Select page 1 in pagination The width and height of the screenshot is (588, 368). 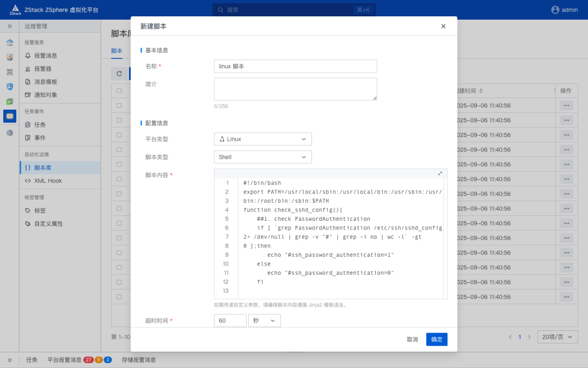tap(520, 337)
